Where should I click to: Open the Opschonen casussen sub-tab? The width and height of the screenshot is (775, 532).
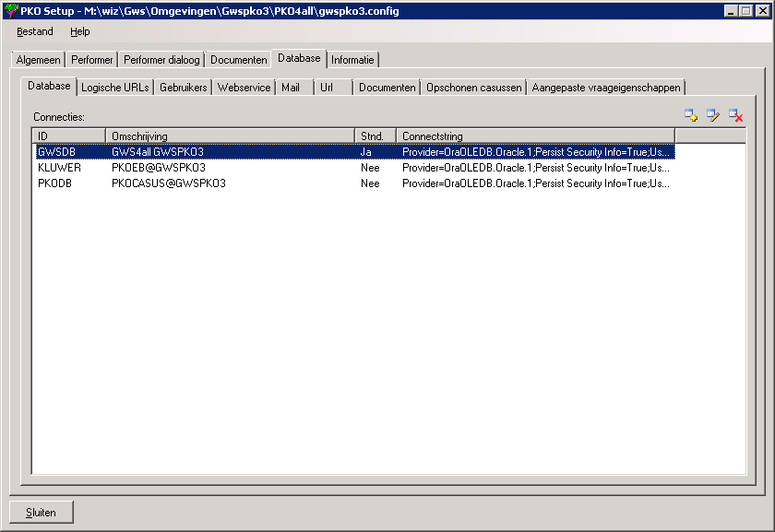pos(474,88)
